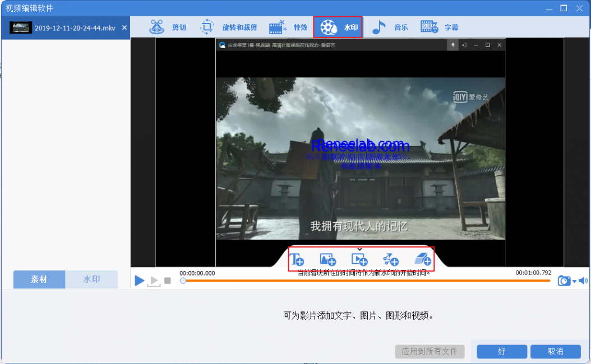This screenshot has height=364, width=591.
Task: Minimize the 视频编辑软件 window
Action: [x=549, y=8]
